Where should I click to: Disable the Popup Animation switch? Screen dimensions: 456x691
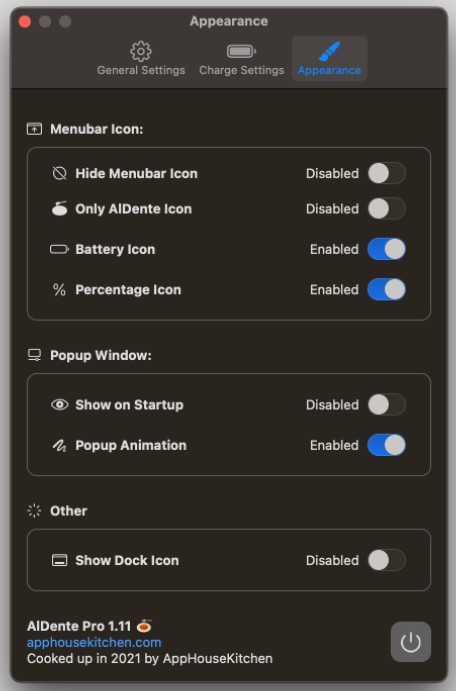(x=387, y=445)
